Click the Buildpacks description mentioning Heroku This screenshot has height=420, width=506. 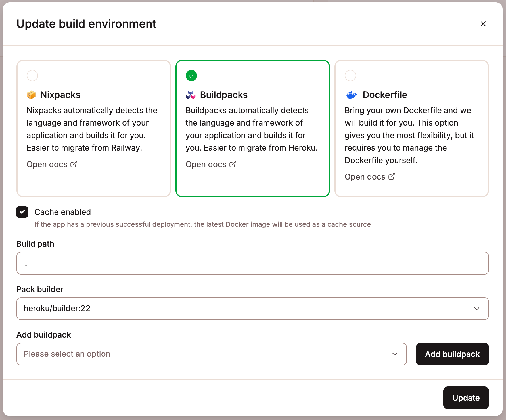pos(252,129)
